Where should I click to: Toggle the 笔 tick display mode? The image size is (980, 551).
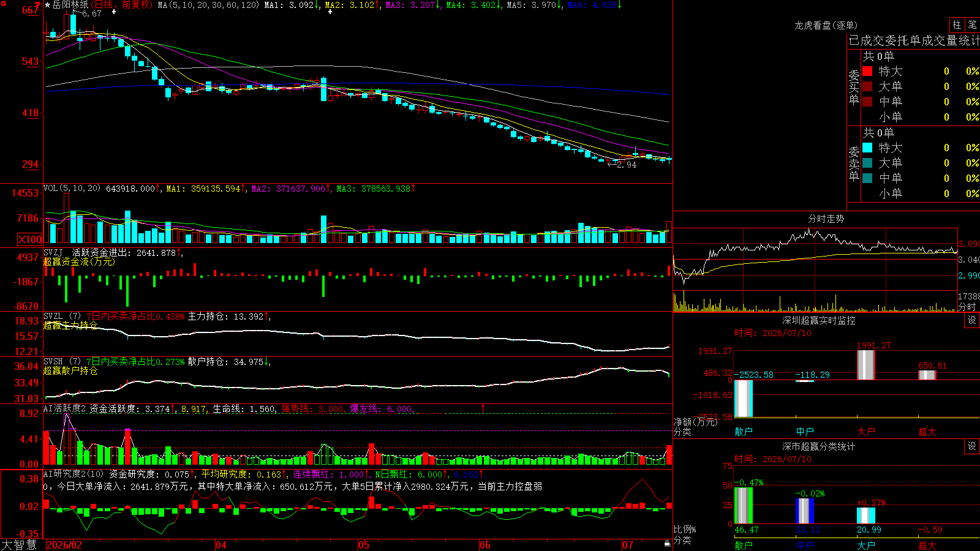[973, 25]
